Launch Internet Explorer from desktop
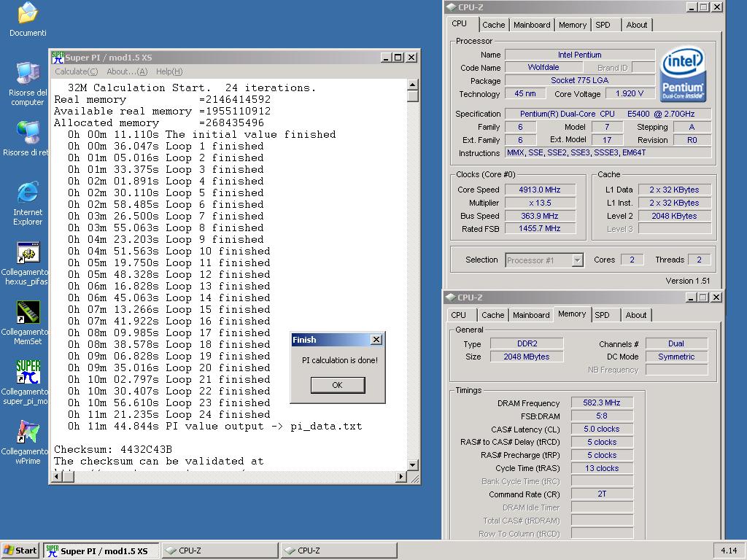 pyautogui.click(x=28, y=192)
